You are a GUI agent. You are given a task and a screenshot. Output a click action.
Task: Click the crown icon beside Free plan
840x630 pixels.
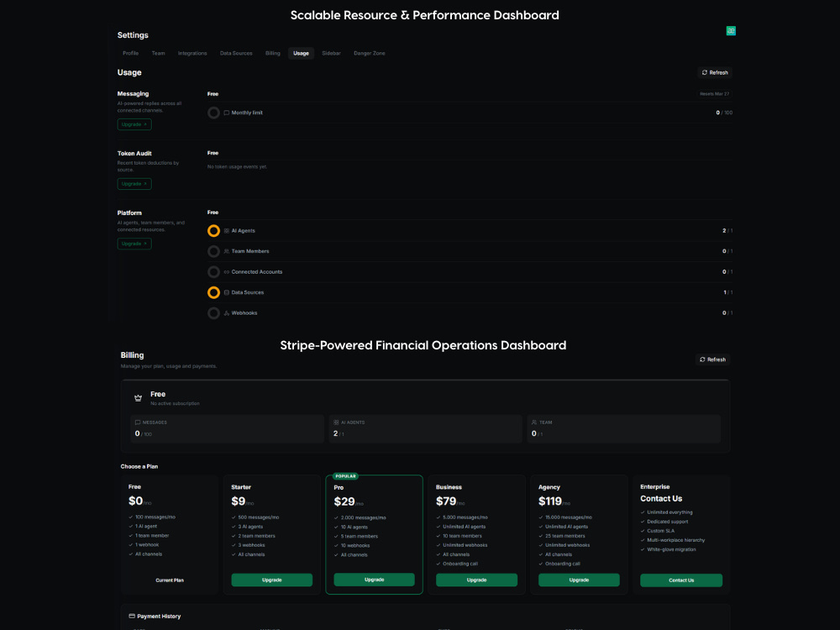point(139,398)
